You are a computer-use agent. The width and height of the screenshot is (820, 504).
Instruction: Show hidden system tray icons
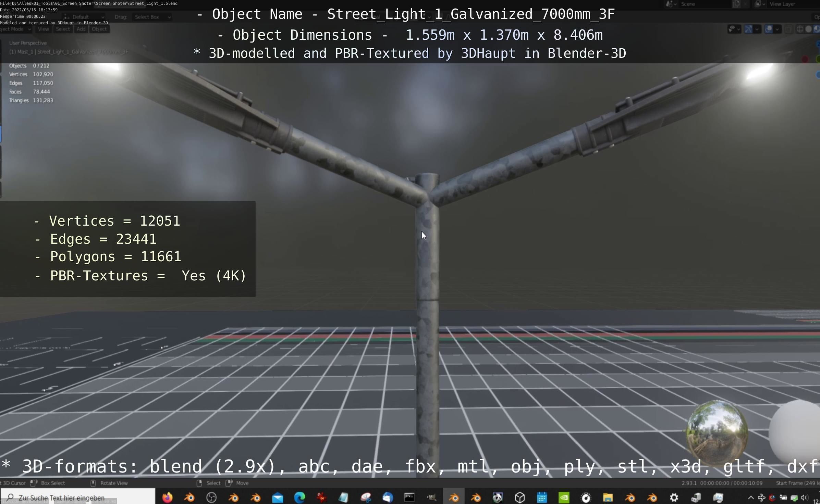click(750, 498)
